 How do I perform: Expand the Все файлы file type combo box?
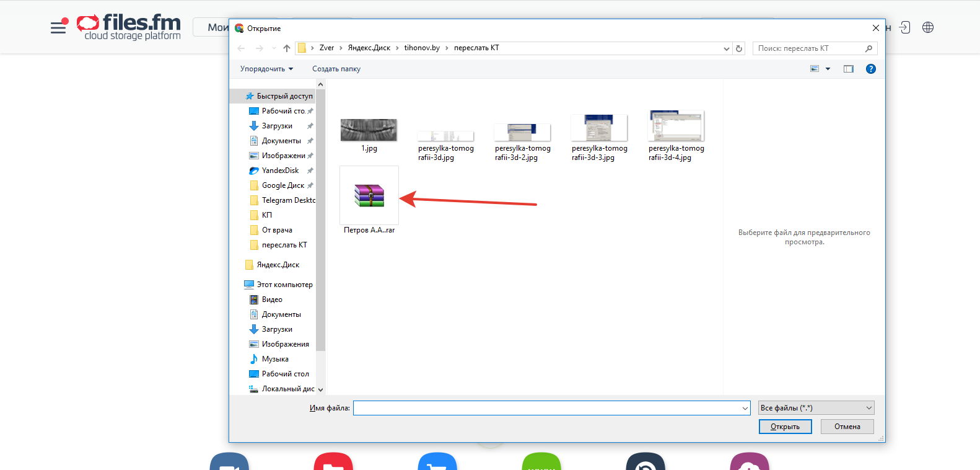pos(816,408)
